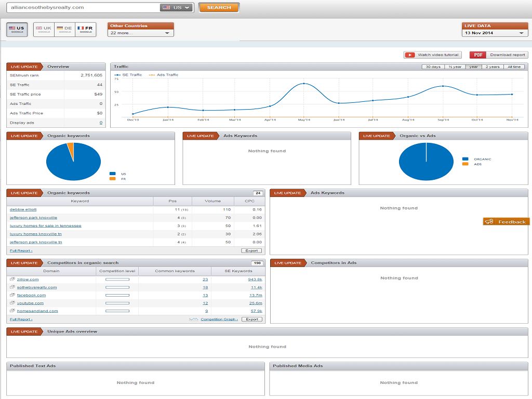Open the US country dropdown in search bar
The width and height of the screenshot is (532, 399).
[x=176, y=8]
